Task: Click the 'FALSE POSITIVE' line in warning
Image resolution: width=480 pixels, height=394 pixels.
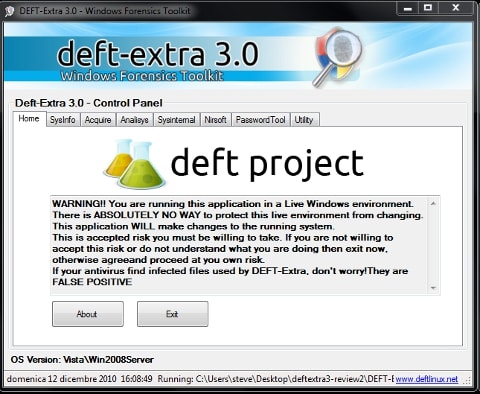Action: pos(92,282)
